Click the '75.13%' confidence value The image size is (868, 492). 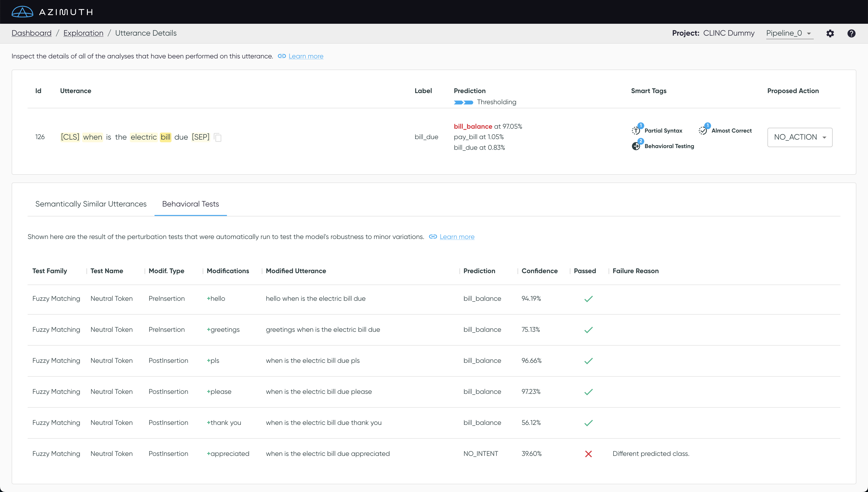[x=531, y=329]
